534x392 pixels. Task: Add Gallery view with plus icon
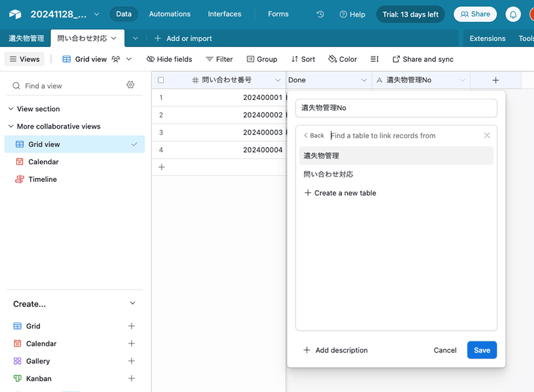[x=131, y=361]
